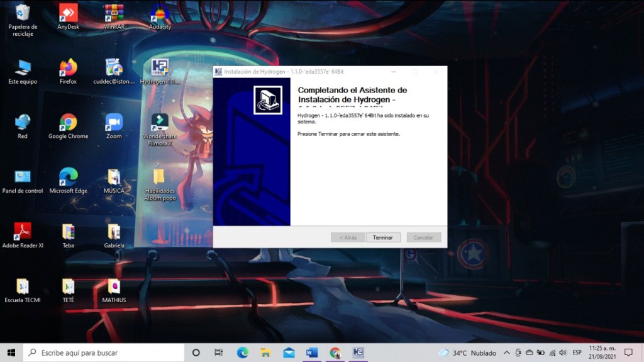Open the weather widget showing 34°C
This screenshot has height=362, width=644.
click(x=467, y=353)
